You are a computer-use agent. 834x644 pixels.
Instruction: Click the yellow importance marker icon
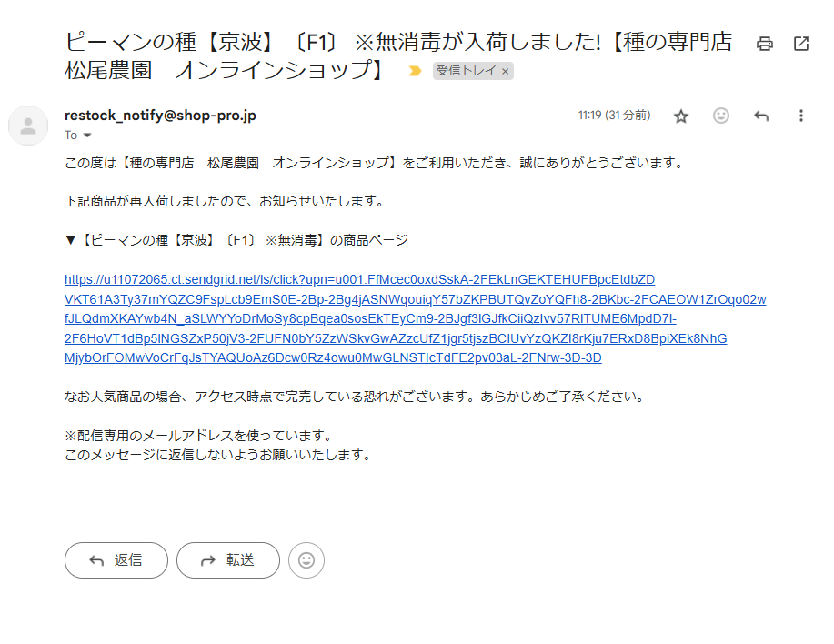[415, 71]
